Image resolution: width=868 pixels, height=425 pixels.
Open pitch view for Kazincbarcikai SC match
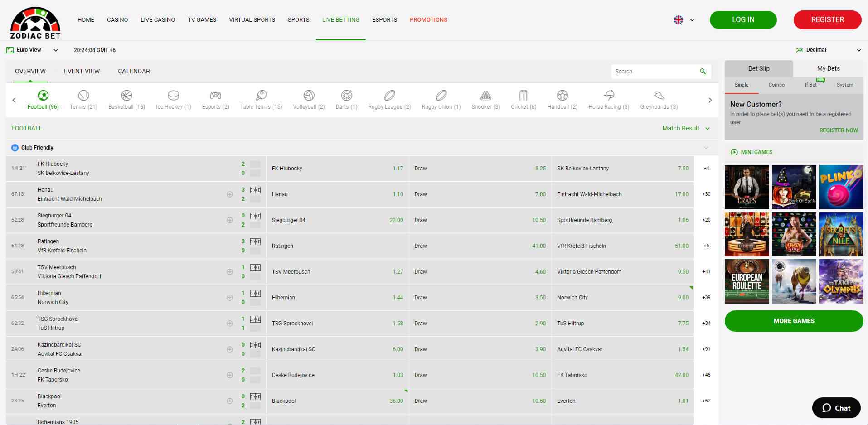(255, 345)
